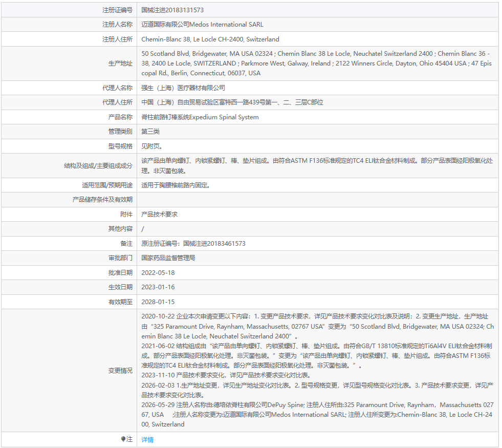Click the 第三类 management category value
The height and width of the screenshot is (448, 502).
tap(150, 131)
